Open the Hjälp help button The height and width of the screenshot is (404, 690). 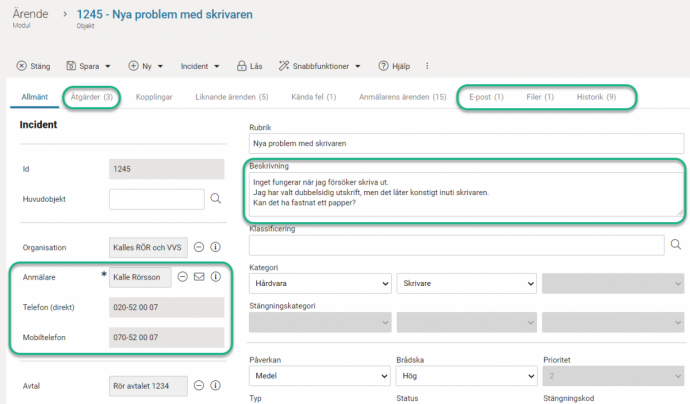394,66
